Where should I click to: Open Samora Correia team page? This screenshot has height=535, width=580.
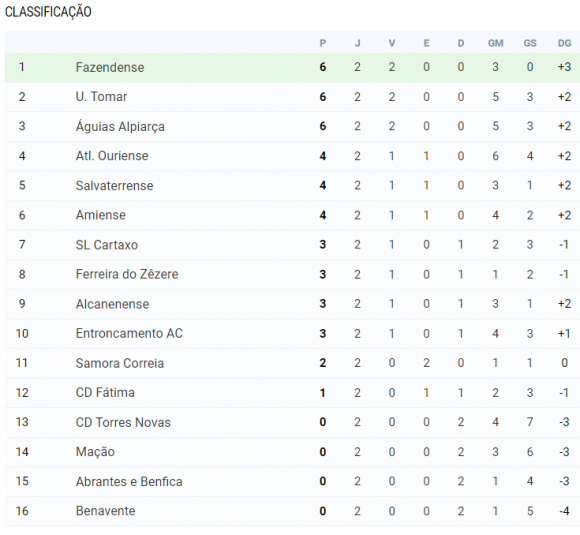tap(120, 363)
